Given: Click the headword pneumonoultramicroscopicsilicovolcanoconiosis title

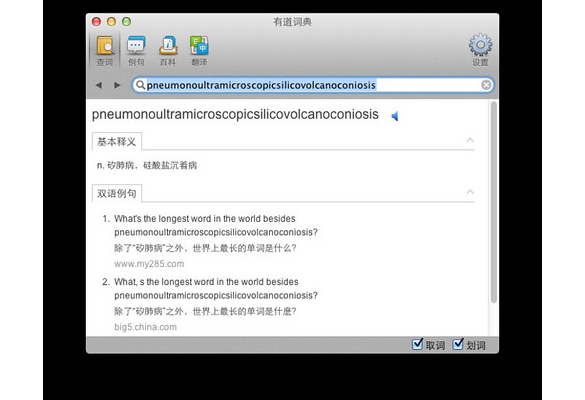Looking at the screenshot, I should point(235,115).
